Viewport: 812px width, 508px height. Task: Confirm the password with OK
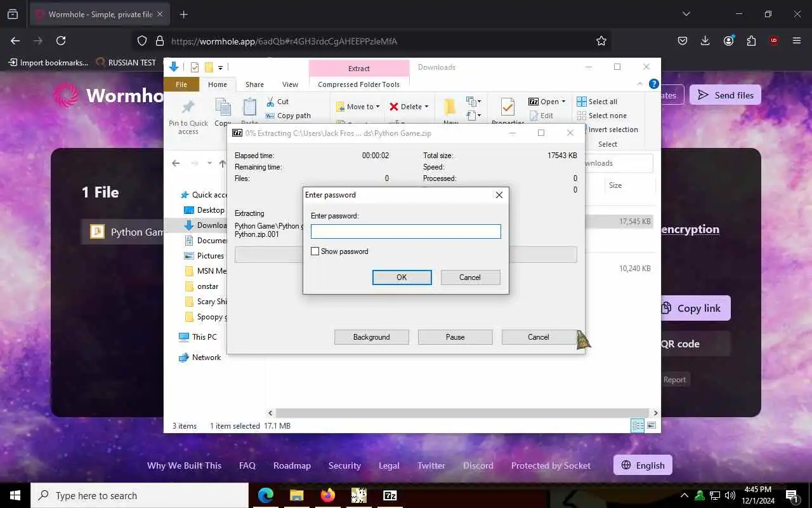[402, 277]
